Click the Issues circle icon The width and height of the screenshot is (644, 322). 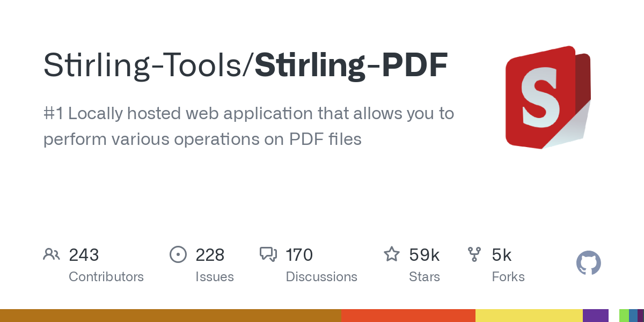pos(178,254)
